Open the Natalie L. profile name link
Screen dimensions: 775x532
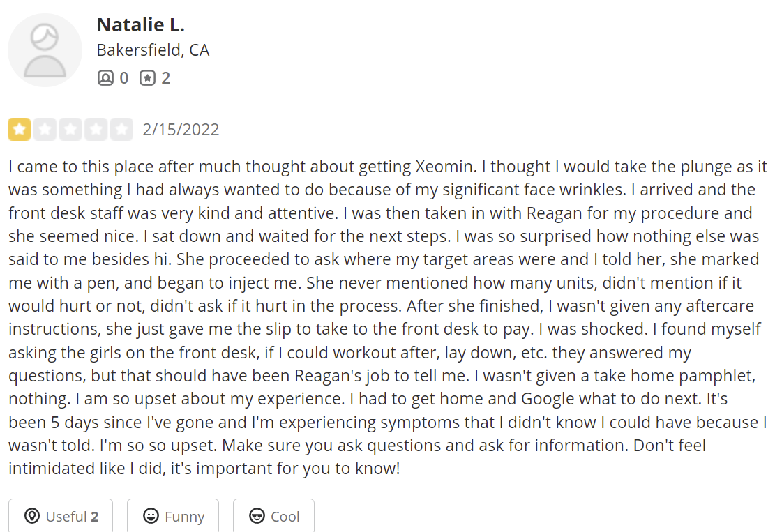140,25
